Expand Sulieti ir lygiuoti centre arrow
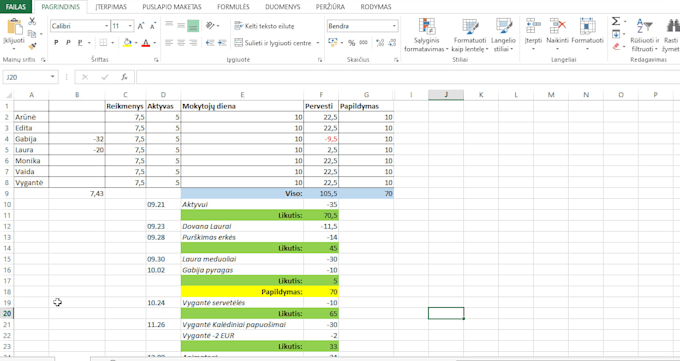The height and width of the screenshot is (361, 680). [317, 43]
